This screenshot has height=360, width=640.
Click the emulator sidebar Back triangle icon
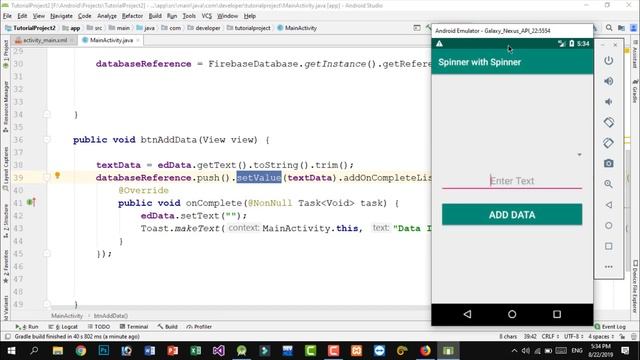click(609, 204)
